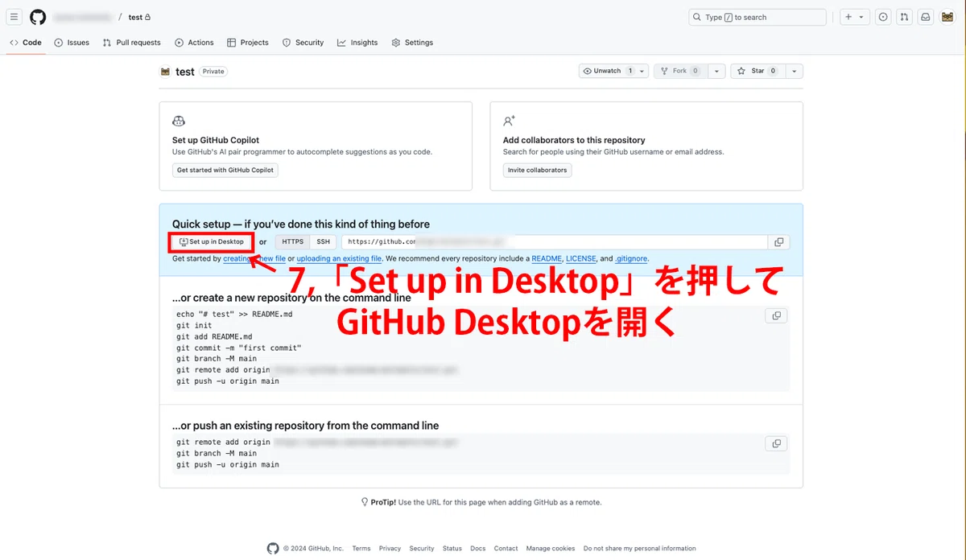
Task: Open the notifications inbox icon
Action: (x=927, y=17)
